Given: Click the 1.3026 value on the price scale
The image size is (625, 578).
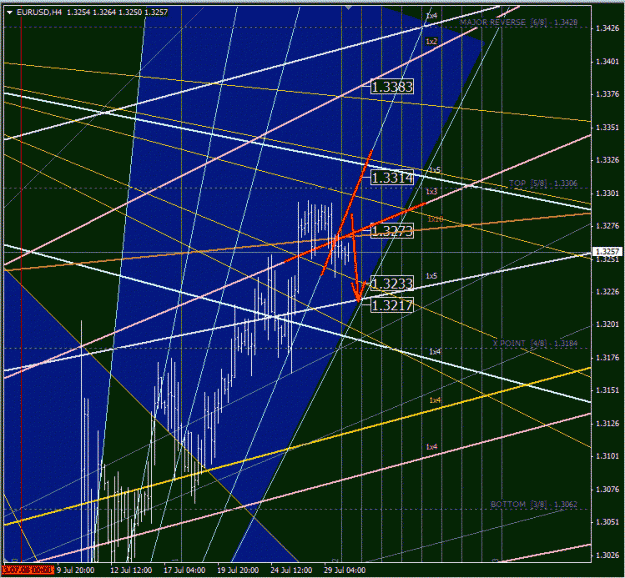Looking at the screenshot, I should [607, 555].
